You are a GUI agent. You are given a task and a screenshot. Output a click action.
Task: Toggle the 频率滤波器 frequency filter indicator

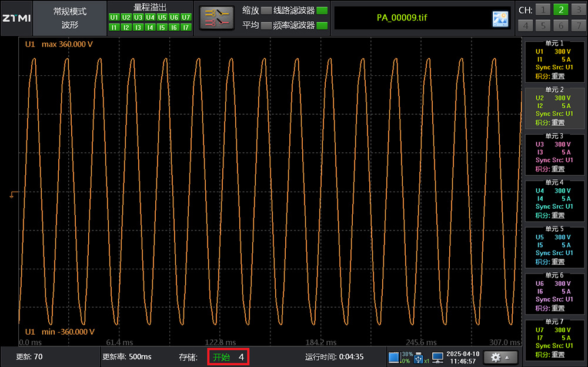(322, 25)
